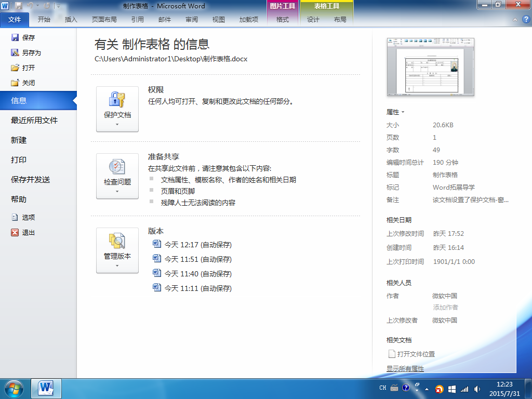Screen dimensions: 532x399
Task: Show hidden tray icons arrow
Action: (x=427, y=389)
